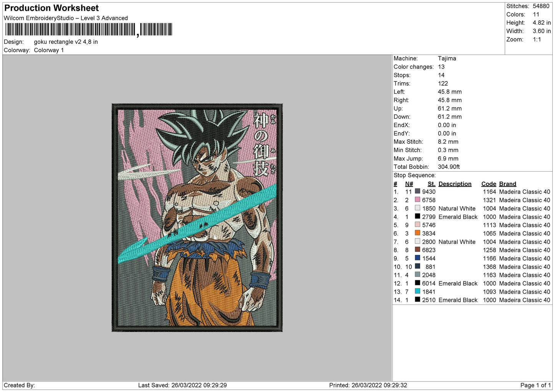555x392 pixels.
Task: Click the Description column header
Action: [x=455, y=184]
